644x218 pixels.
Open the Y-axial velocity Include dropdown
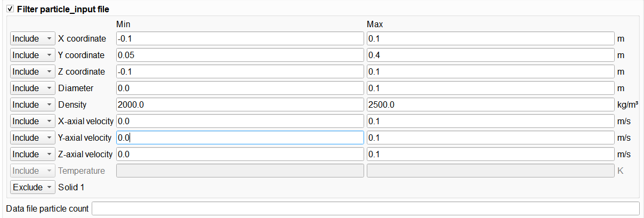point(32,138)
